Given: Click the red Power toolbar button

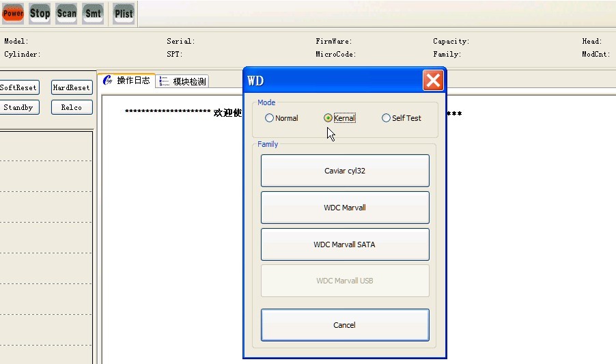Looking at the screenshot, I should pos(13,14).
